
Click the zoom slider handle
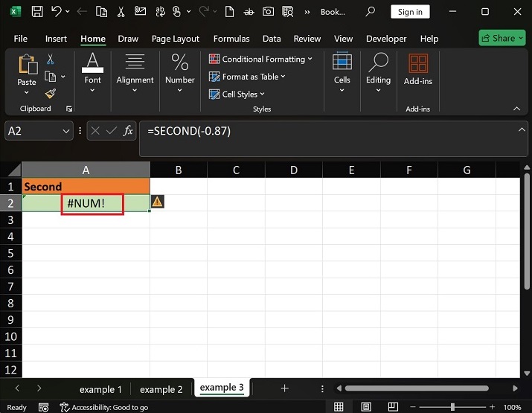click(x=452, y=407)
